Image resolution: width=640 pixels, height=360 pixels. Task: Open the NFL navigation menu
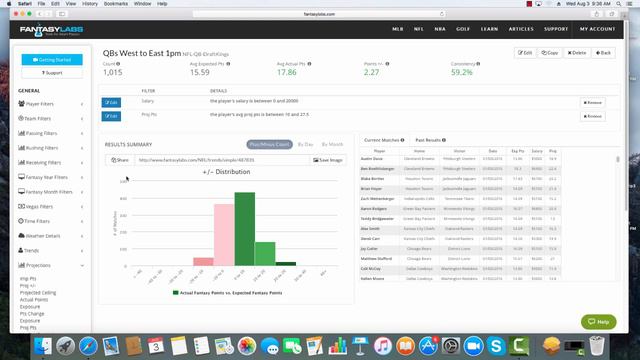pos(418,29)
